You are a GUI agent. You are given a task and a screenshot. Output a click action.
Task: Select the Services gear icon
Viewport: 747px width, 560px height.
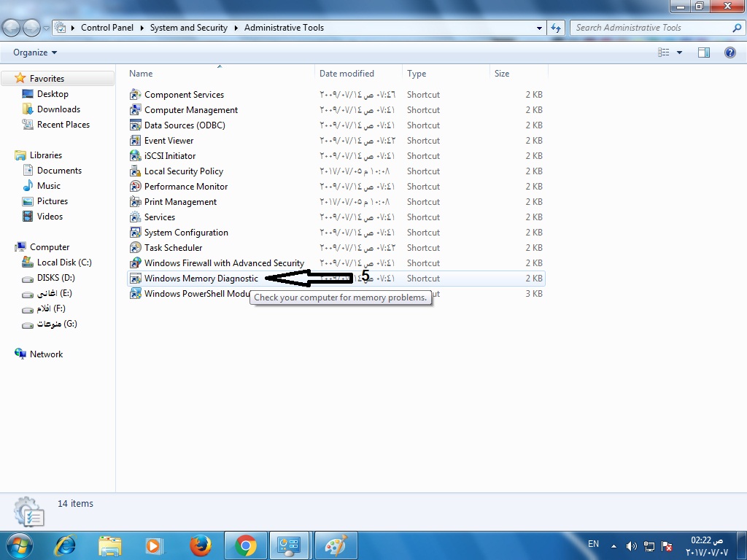(x=135, y=217)
